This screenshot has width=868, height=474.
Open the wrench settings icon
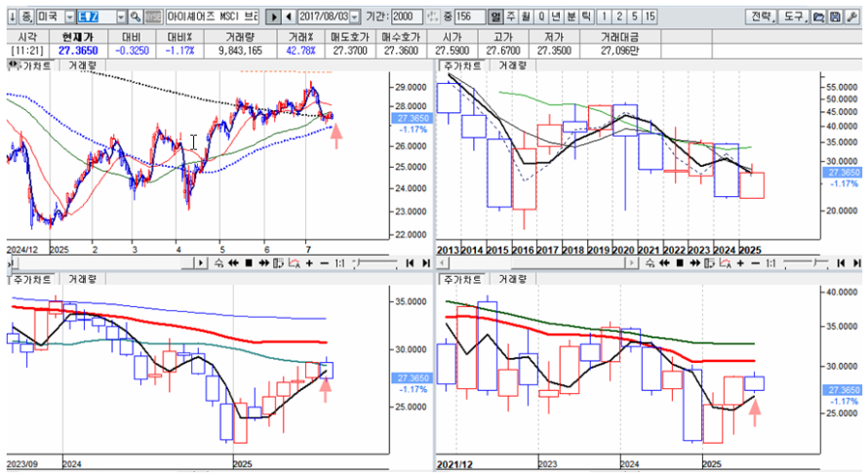point(850,18)
